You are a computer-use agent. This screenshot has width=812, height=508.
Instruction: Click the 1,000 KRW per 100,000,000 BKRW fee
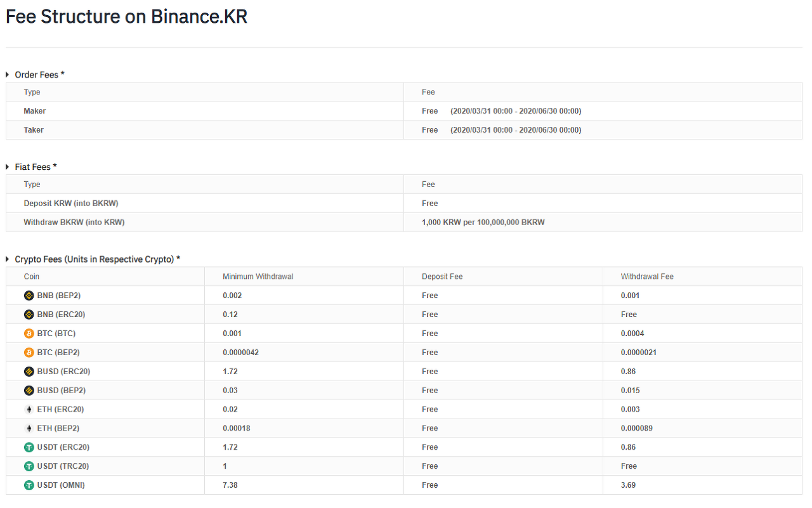tap(483, 223)
